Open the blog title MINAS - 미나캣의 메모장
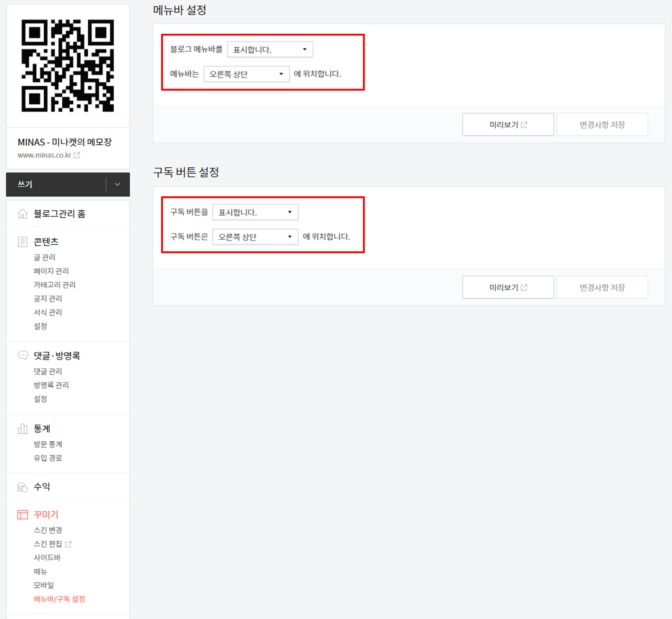This screenshot has height=619, width=672. [65, 142]
